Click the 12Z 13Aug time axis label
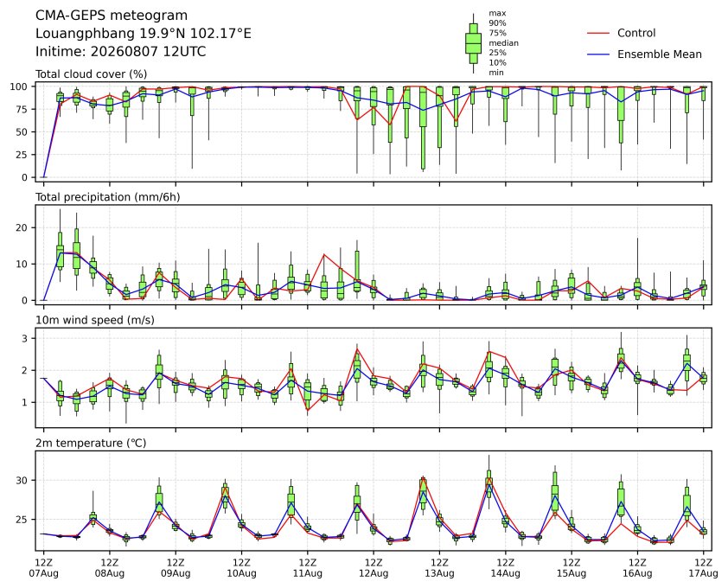This screenshot has height=588, width=728. (x=439, y=568)
